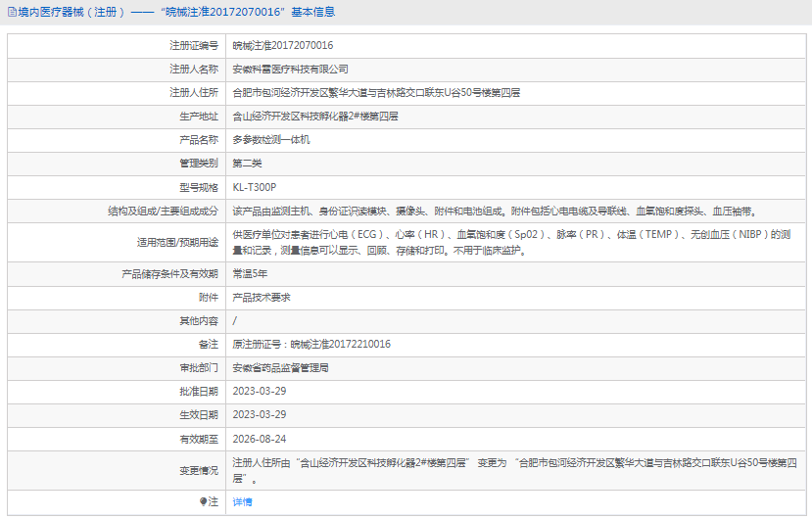Open the 详情 link in the 注 row
This screenshot has width=812, height=519.
pyautogui.click(x=242, y=501)
